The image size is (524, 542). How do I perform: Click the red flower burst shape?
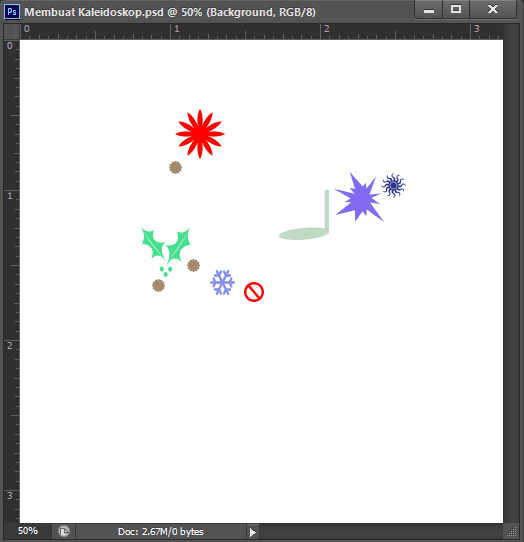(x=200, y=134)
